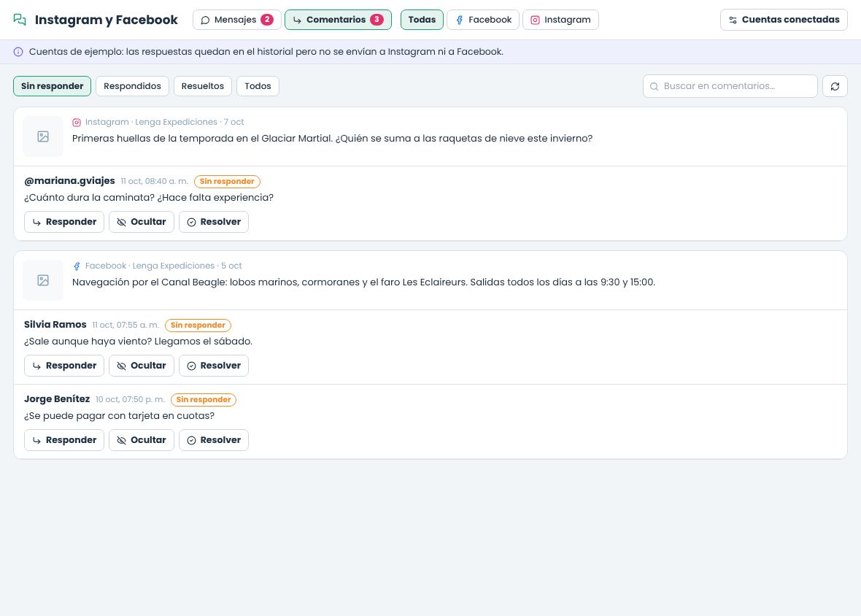Click timestamp 11 oct, 08:40 a. m.
This screenshot has height=616, width=861.
154,182
